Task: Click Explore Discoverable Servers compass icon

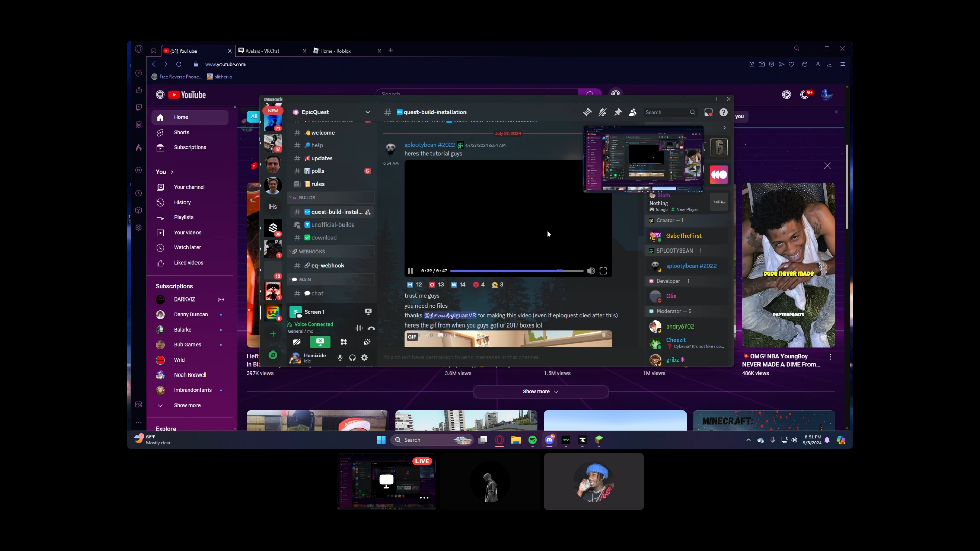Action: (x=273, y=355)
